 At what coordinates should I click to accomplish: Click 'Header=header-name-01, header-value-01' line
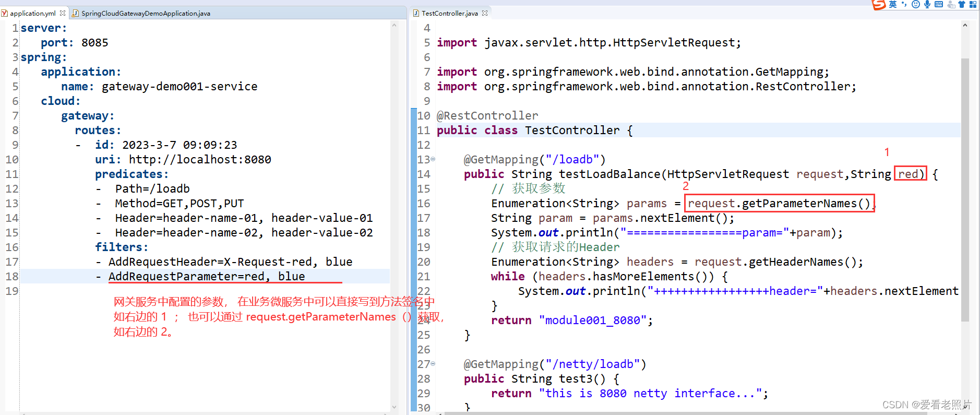[x=244, y=218]
